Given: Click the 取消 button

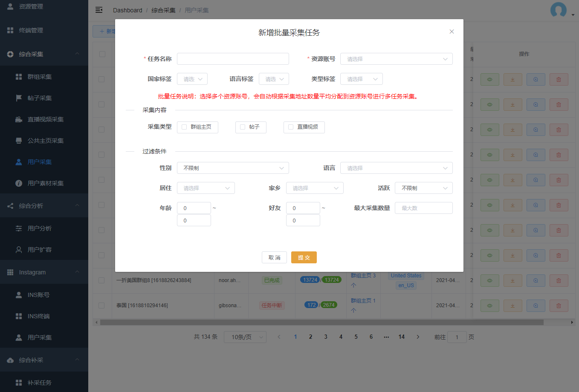Looking at the screenshot, I should (x=274, y=257).
